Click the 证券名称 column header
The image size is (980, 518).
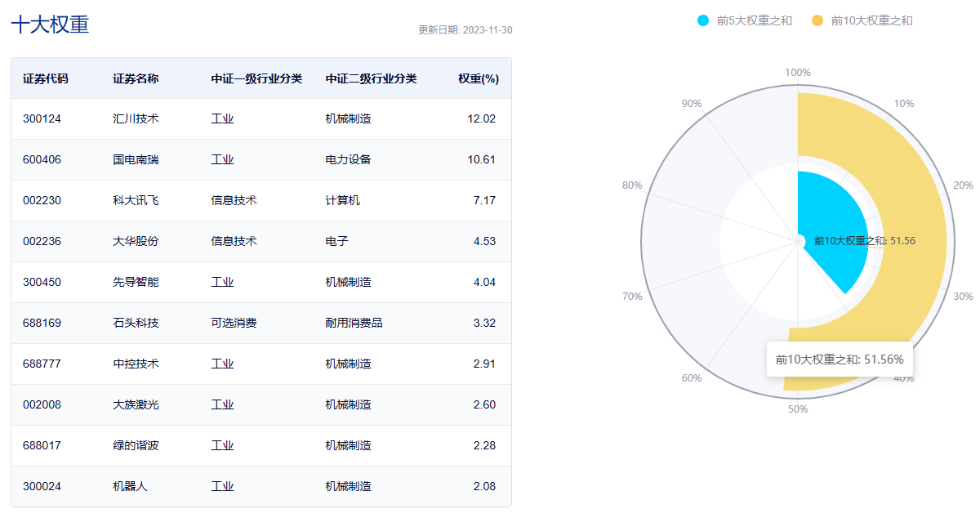point(136,79)
